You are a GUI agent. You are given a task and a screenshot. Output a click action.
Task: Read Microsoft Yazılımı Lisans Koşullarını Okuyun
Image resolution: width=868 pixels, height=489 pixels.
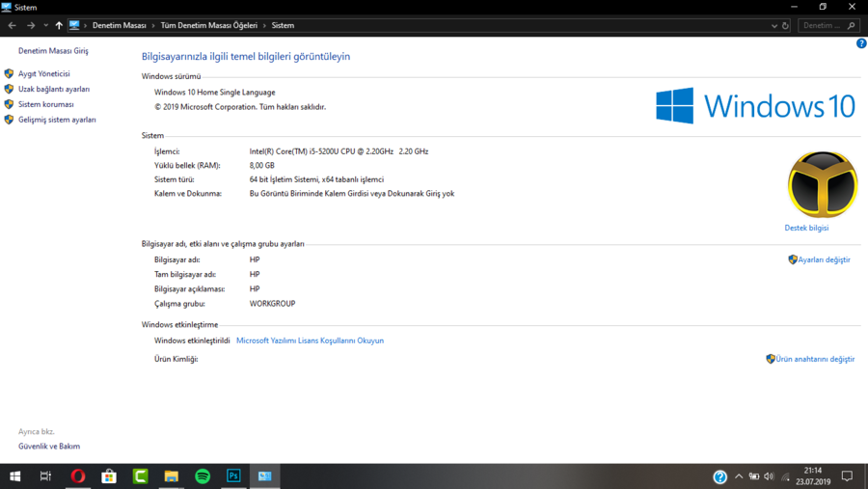click(310, 341)
